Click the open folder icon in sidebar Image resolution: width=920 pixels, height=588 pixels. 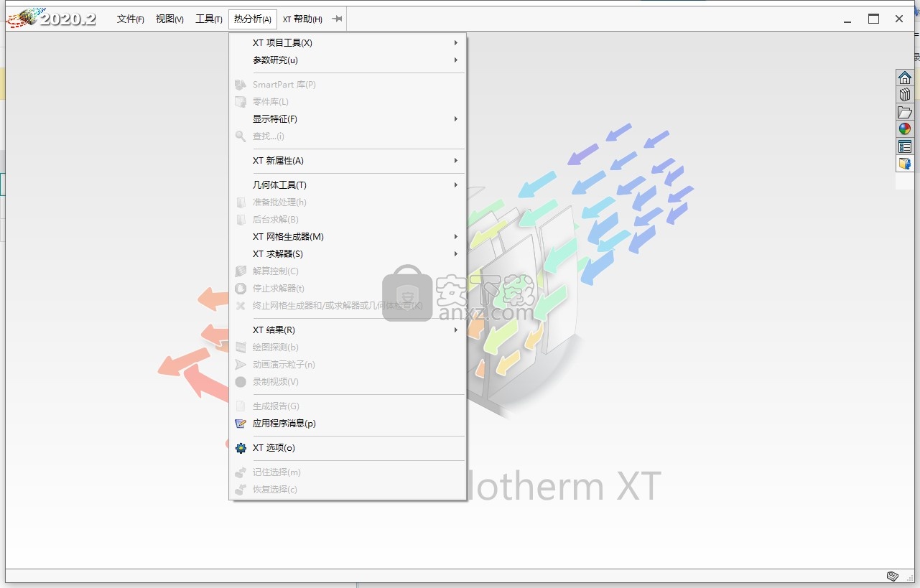click(904, 112)
